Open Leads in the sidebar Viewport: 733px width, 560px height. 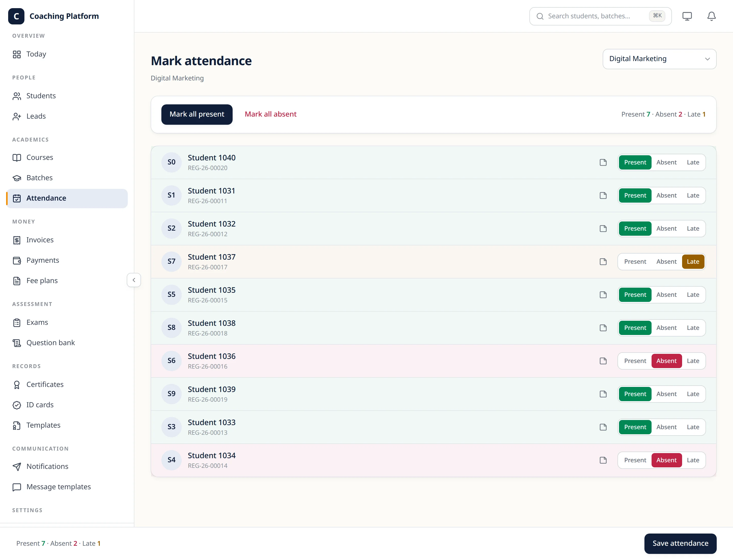[67, 116]
